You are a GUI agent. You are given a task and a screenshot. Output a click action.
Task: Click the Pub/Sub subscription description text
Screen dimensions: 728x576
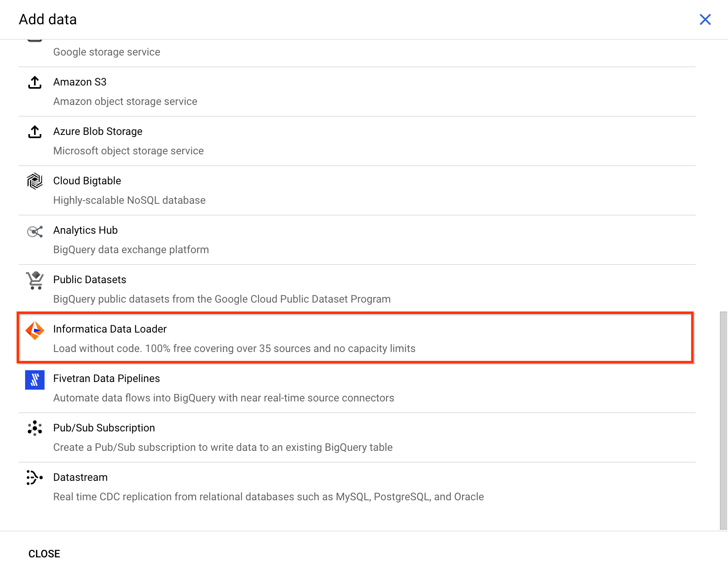[223, 448]
